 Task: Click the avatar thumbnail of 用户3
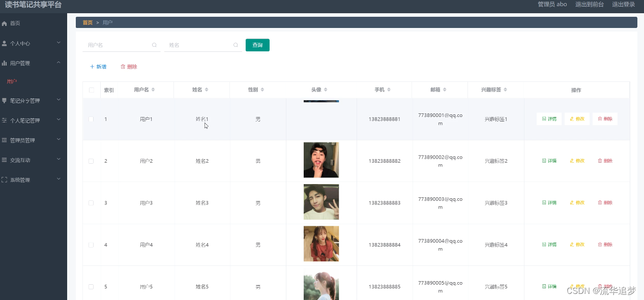[x=321, y=202]
